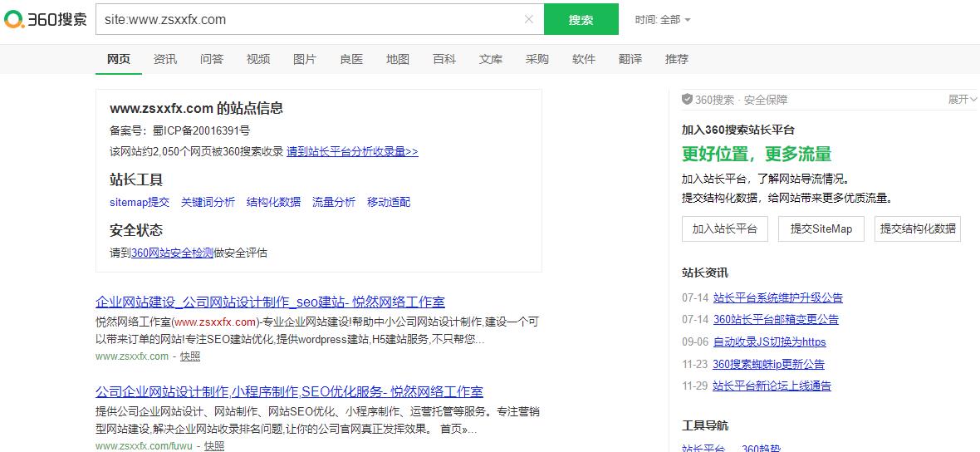980x452 pixels.
Task: Open the 推荐 tab
Action: 677,59
